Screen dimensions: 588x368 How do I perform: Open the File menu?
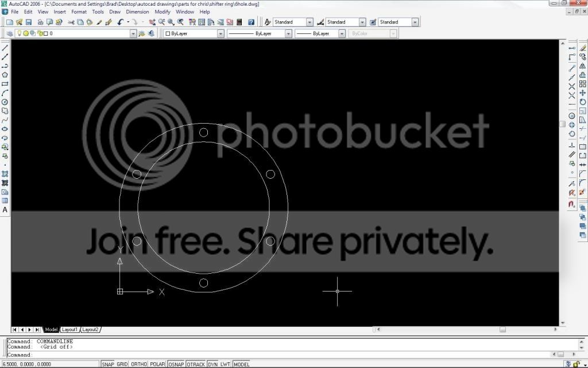(x=14, y=11)
